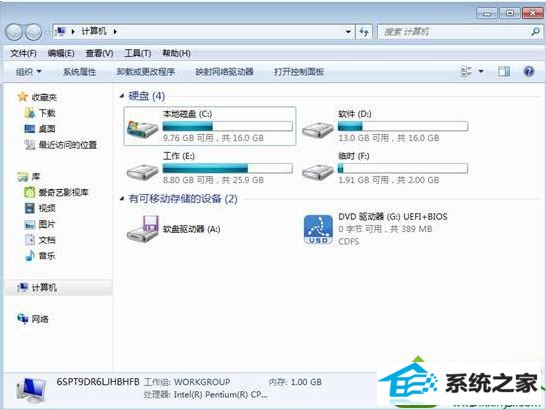Expand the address bar history dropdown

click(x=348, y=32)
